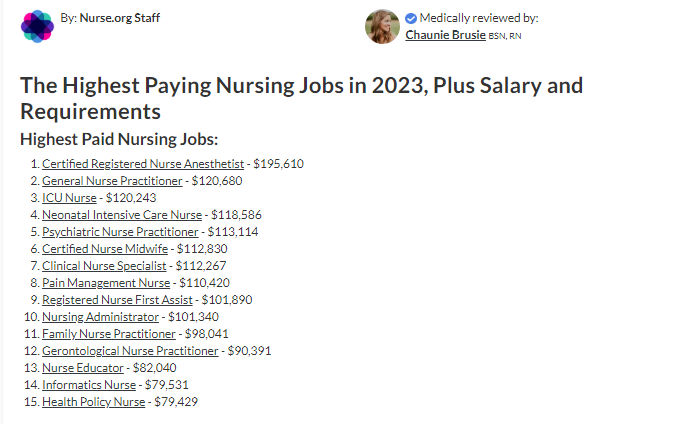Click the Nurse.org Staff author name

click(x=120, y=18)
